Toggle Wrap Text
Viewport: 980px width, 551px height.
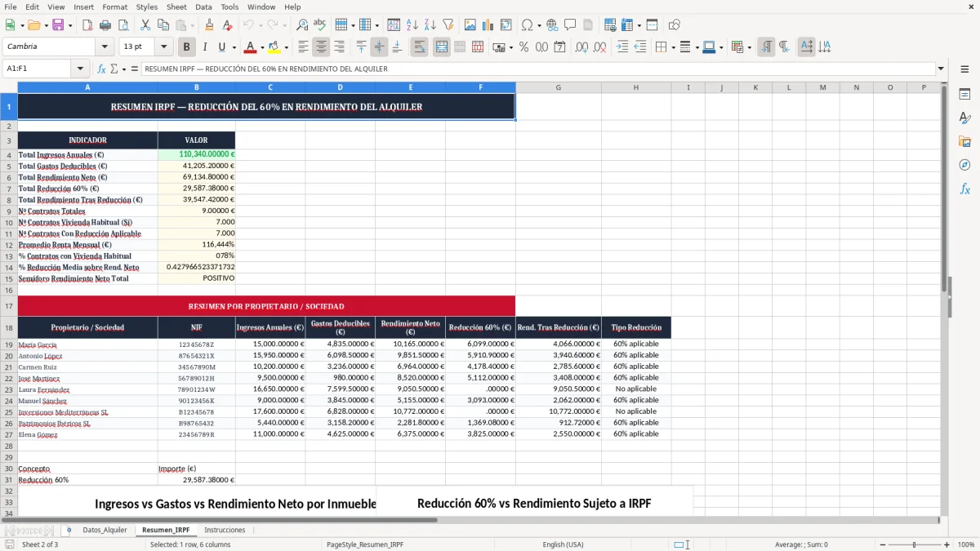(x=419, y=47)
